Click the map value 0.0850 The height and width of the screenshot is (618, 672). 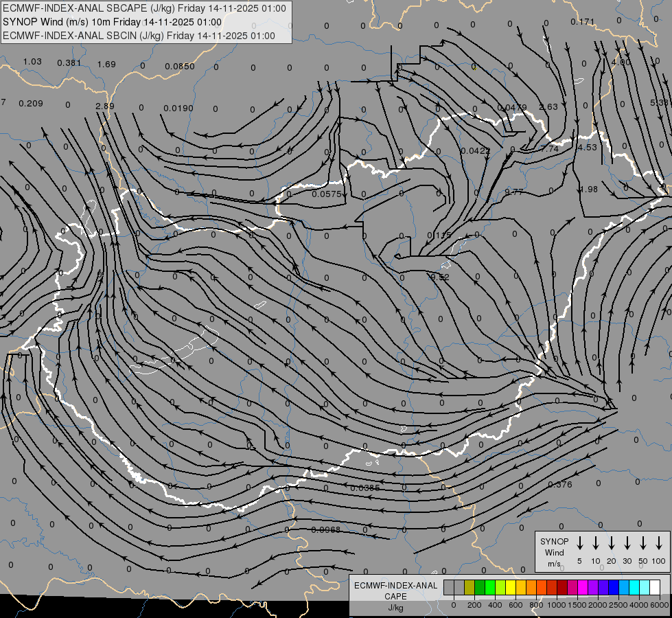click(180, 66)
